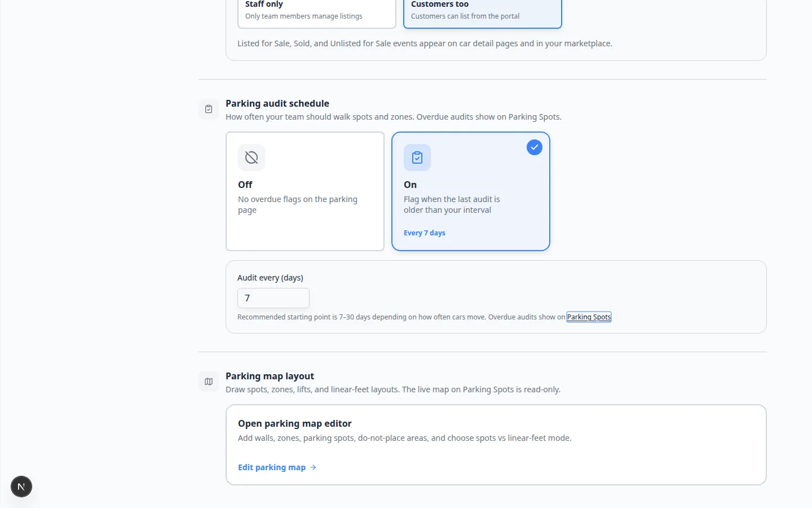This screenshot has width=812, height=508.
Task: Click the 'Flag when the last audit is older' text
Action: (452, 204)
